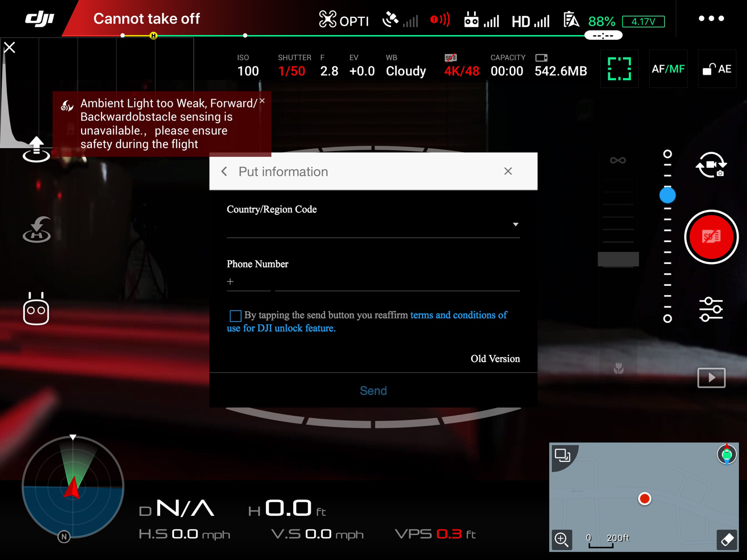Tap the remote controller signal icon

point(481,20)
